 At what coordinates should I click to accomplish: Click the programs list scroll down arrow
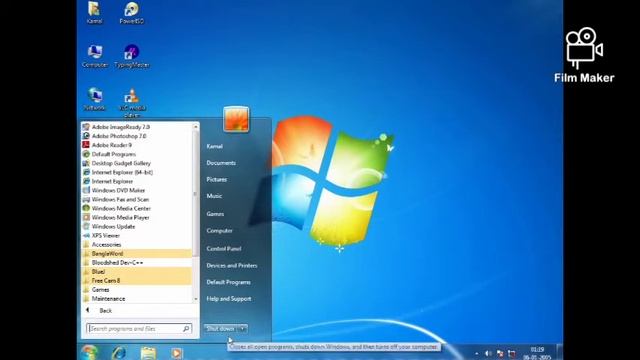pyautogui.click(x=196, y=299)
